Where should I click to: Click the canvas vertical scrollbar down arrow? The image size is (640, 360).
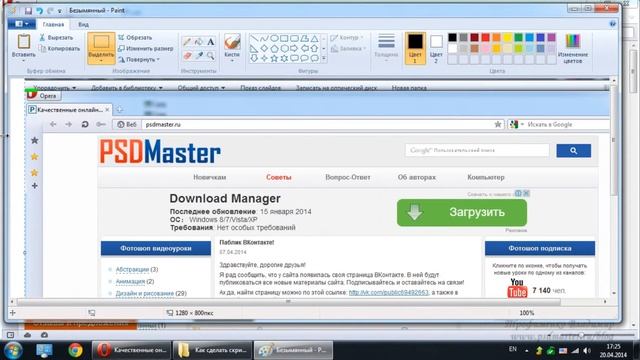(x=614, y=293)
